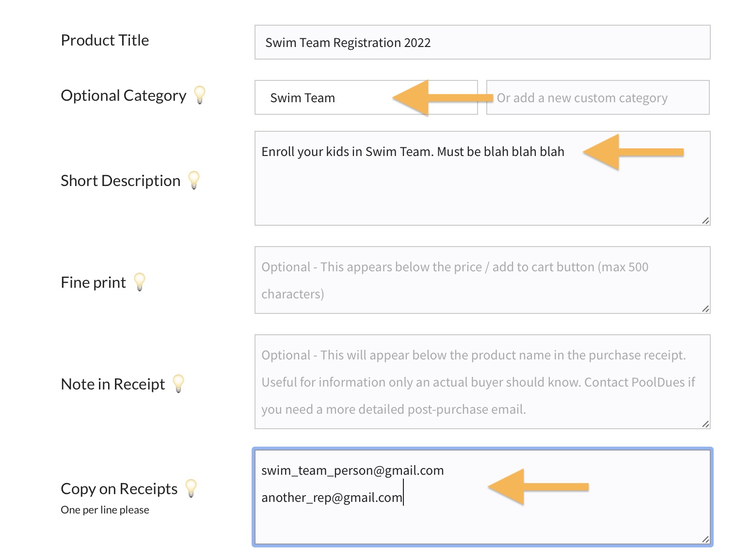Click the Fine print box resize grip
This screenshot has height=560, width=735.
[705, 309]
